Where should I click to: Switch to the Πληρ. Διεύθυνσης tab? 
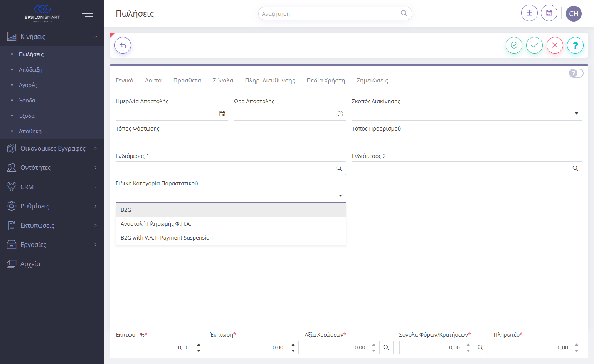coord(270,81)
